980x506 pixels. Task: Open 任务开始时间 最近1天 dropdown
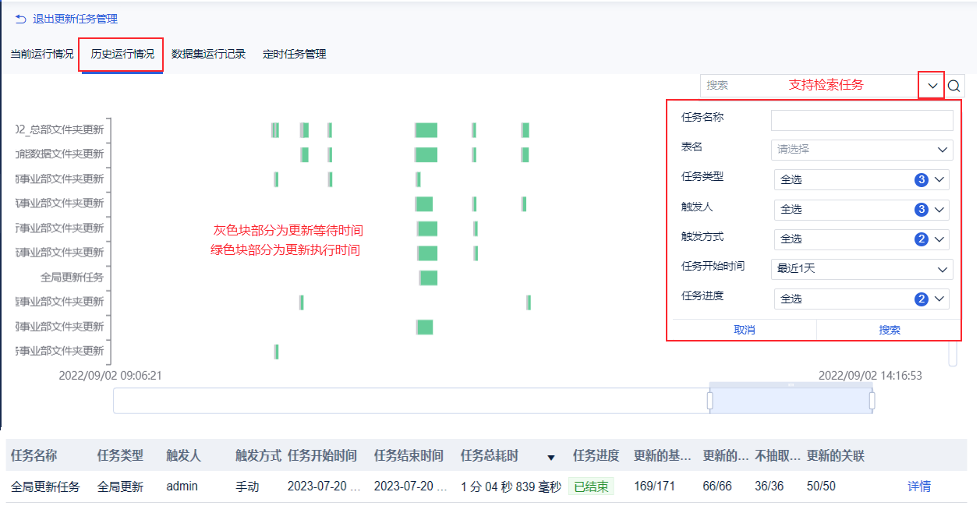(861, 269)
